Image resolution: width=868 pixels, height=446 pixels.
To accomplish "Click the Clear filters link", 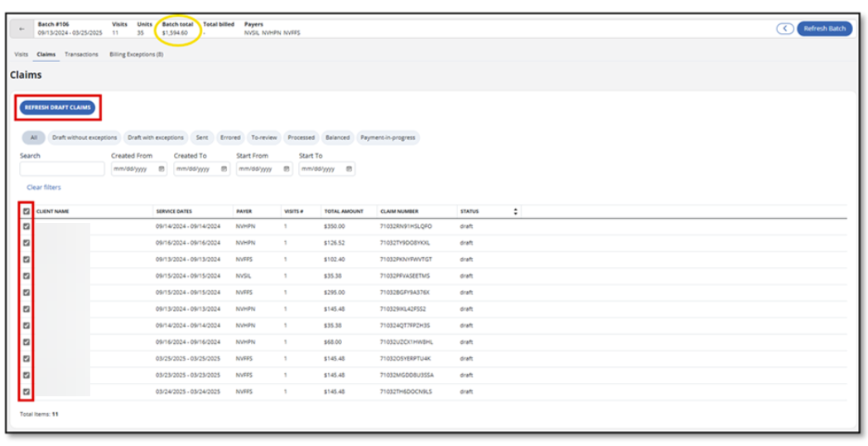I will pos(44,187).
